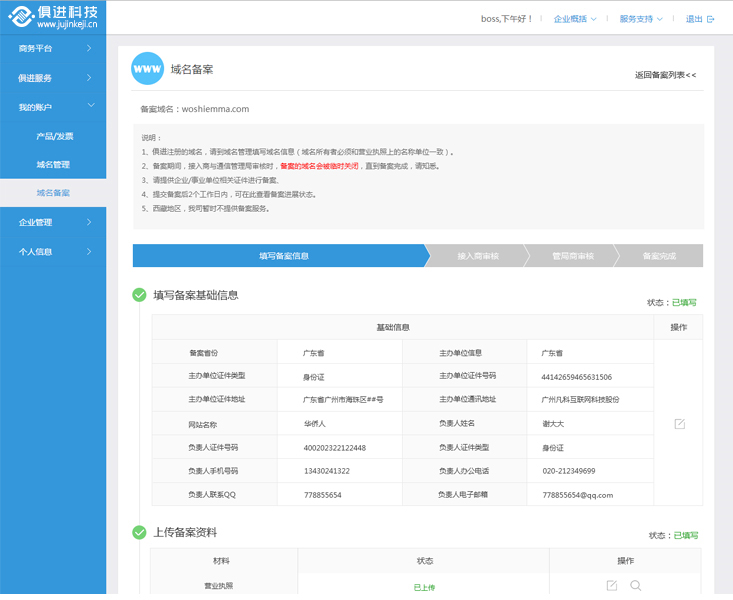The image size is (733, 600).
Task: Open the 服务支持 dropdown
Action: pyautogui.click(x=641, y=19)
